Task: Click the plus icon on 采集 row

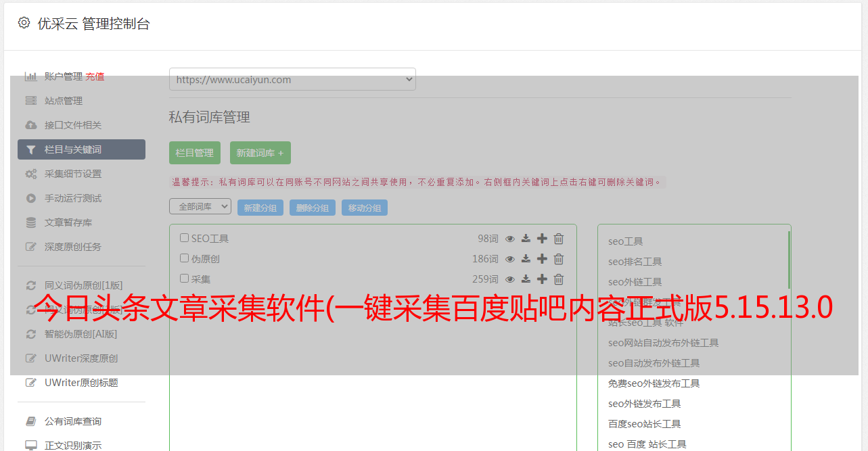Action: coord(542,279)
